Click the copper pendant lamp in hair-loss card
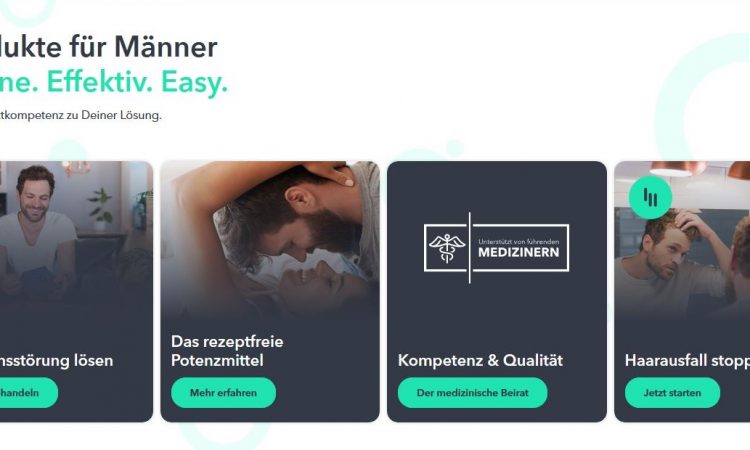Image resolution: width=750 pixels, height=450 pixels. click(x=677, y=168)
